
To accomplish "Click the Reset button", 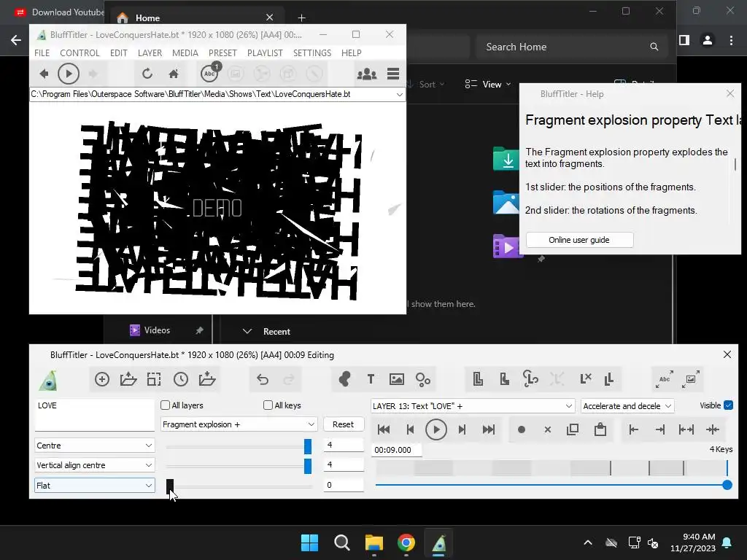I will pyautogui.click(x=343, y=424).
